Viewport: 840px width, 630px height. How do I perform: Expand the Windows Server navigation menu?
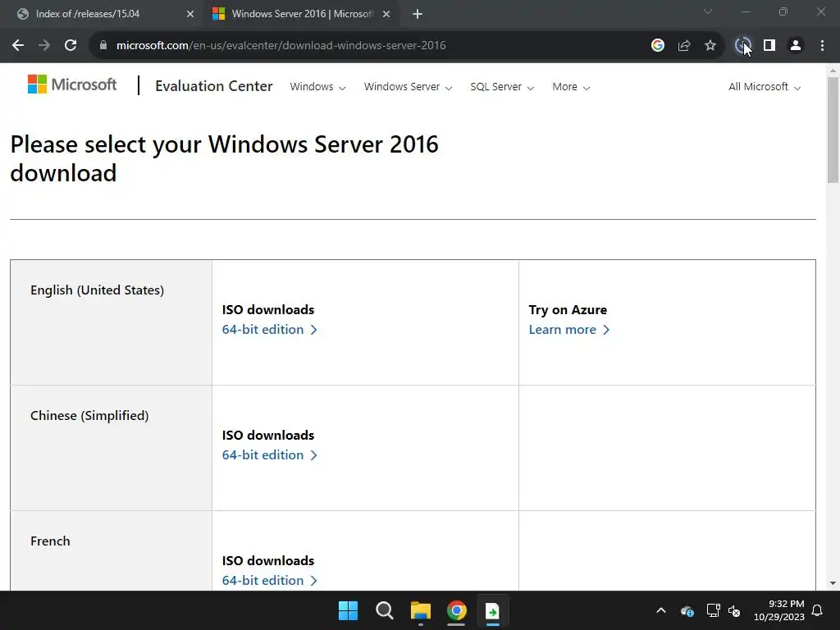pos(408,87)
